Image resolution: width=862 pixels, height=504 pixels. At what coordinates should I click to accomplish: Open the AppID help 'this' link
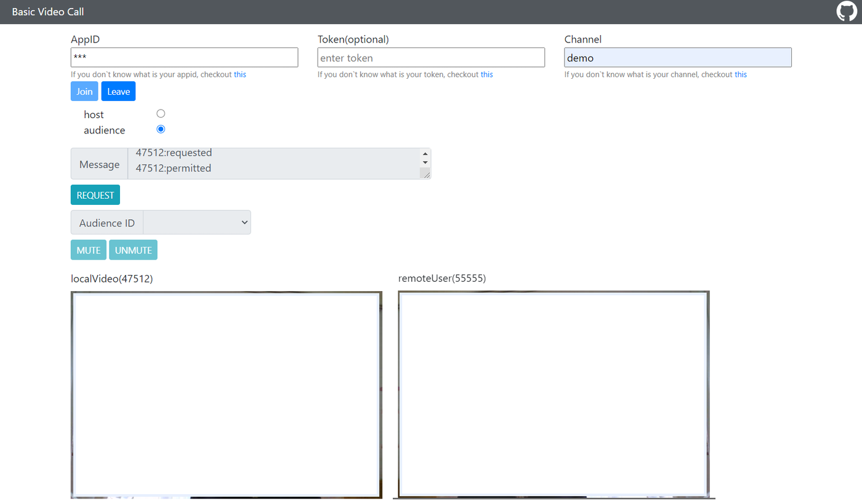click(x=240, y=74)
